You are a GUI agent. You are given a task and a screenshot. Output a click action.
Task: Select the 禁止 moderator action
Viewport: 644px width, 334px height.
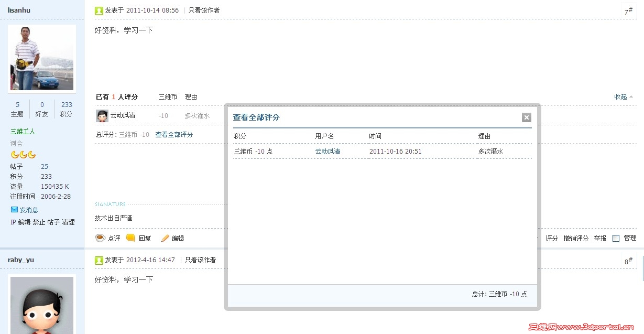click(x=38, y=222)
